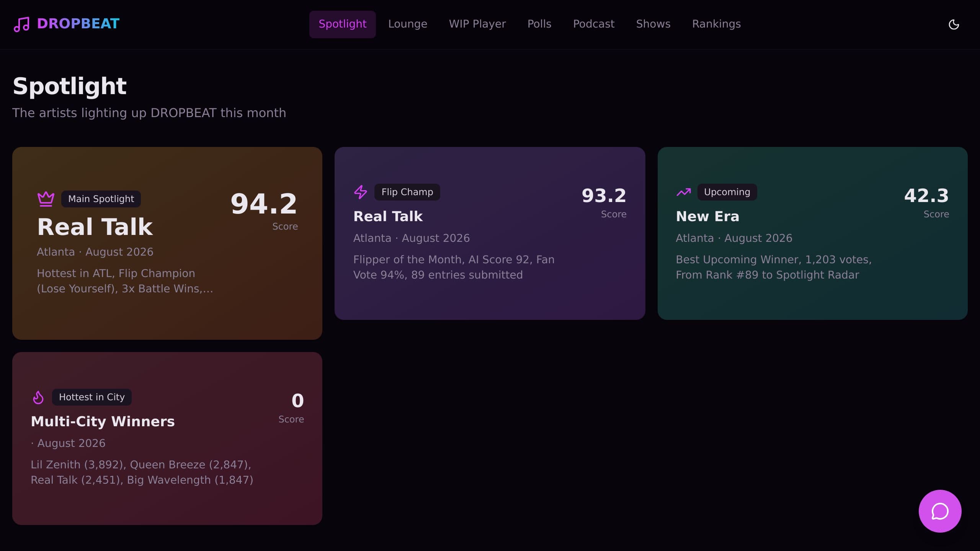Select the active Spotlight tab
Screen dimensions: 980x551
tap(343, 24)
